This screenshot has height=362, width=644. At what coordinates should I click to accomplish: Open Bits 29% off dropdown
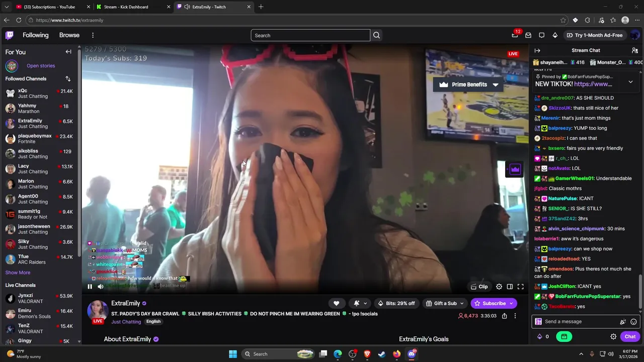[x=395, y=303]
